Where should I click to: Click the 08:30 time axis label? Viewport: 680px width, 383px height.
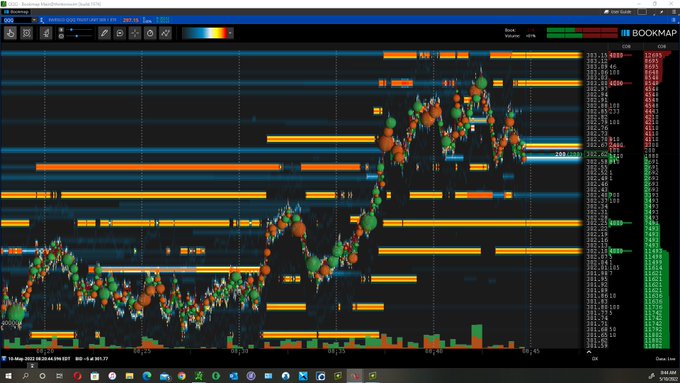click(239, 351)
